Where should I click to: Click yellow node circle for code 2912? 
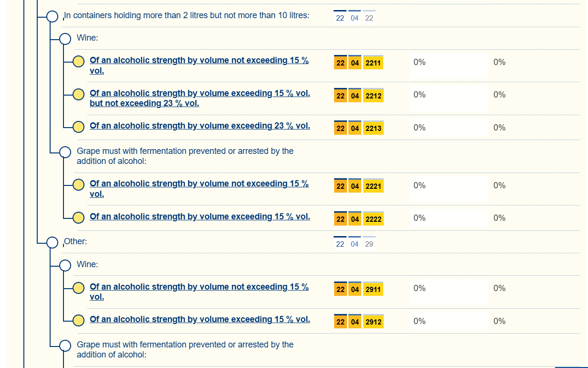pos(78,320)
